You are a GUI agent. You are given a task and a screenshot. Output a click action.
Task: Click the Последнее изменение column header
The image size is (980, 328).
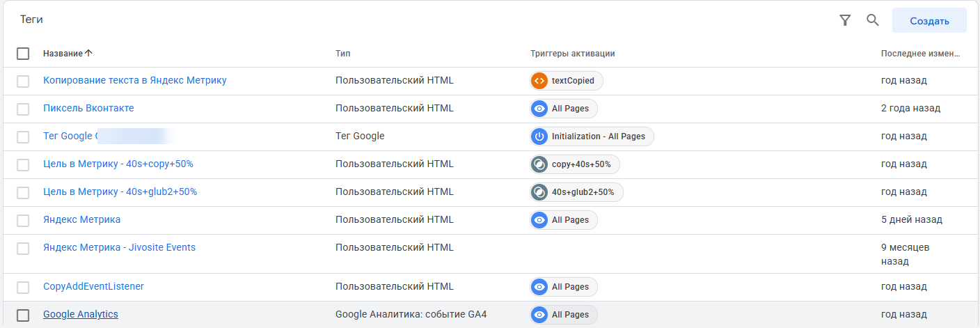pyautogui.click(x=920, y=54)
